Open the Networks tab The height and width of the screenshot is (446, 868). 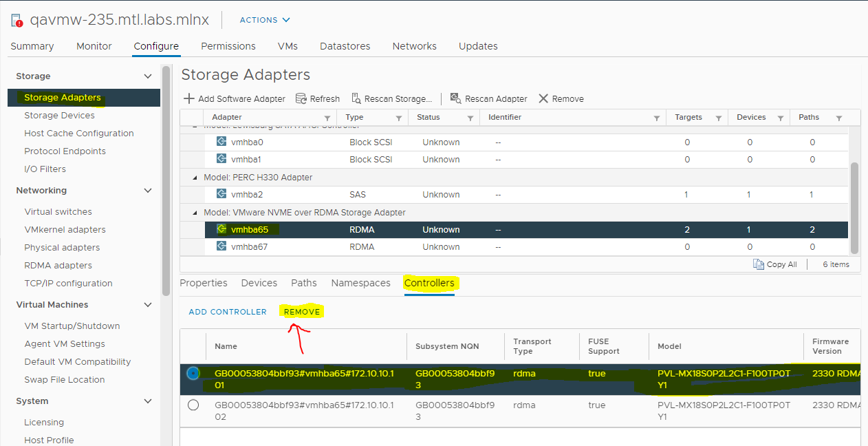pos(415,46)
